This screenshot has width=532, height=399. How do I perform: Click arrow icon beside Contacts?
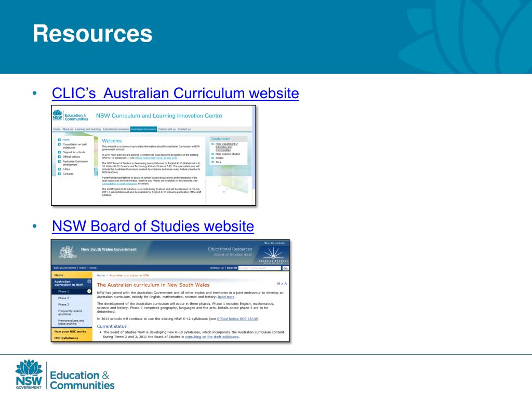point(59,174)
